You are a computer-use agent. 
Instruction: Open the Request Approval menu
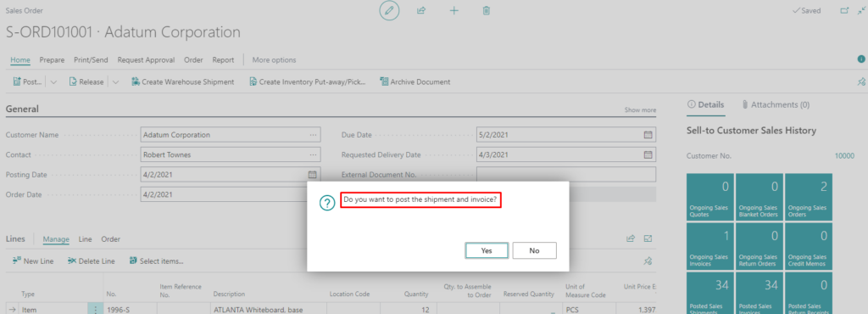coord(146,59)
